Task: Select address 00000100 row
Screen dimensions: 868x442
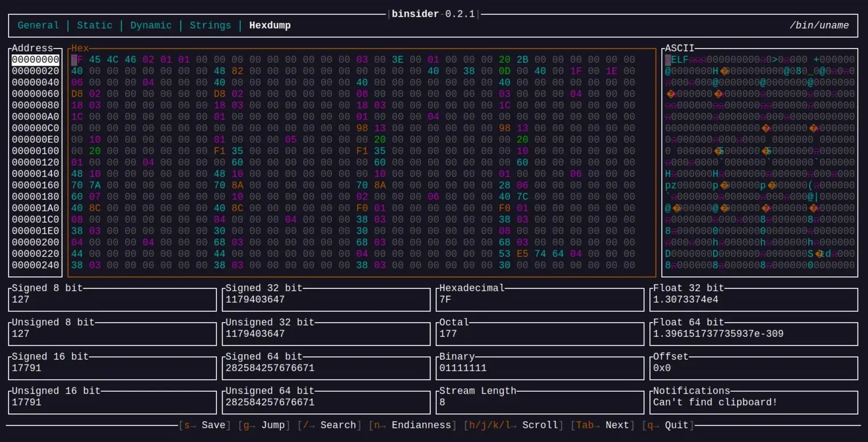Action: coord(35,151)
